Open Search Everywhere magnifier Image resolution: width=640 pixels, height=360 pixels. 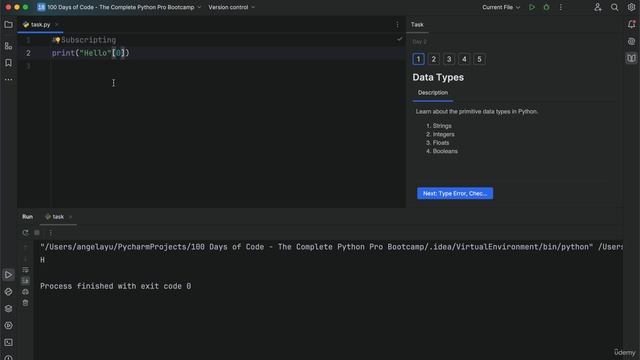[614, 7]
